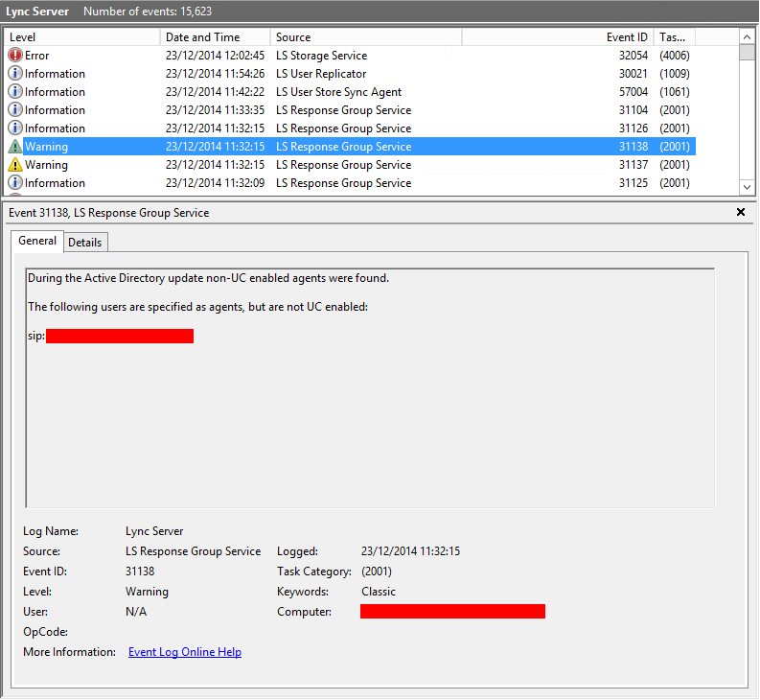Click the Log Name value Lync Server

pyautogui.click(x=154, y=531)
